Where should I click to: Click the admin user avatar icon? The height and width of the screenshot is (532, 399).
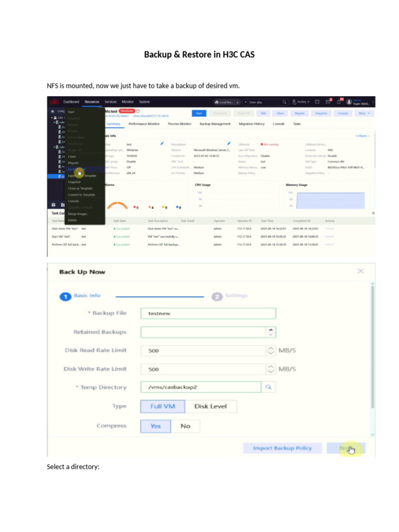[349, 102]
